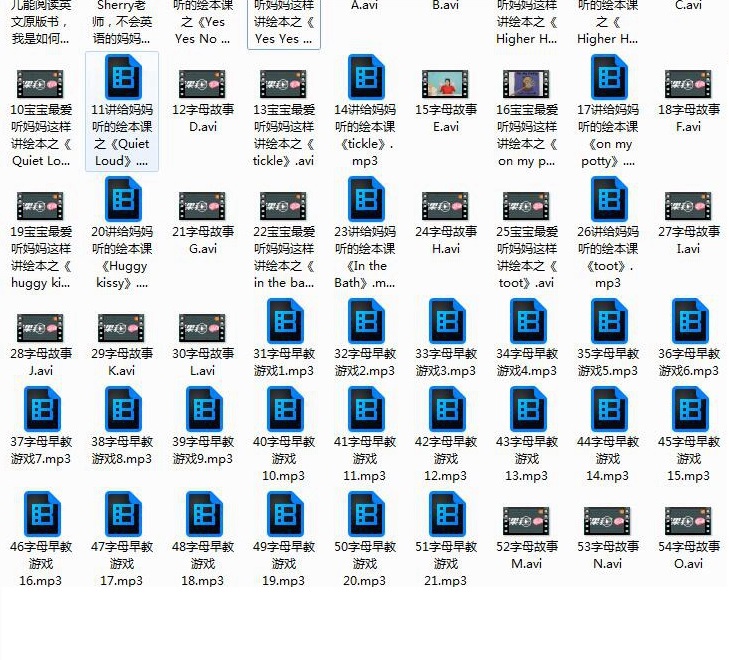Image resolution: width=729 pixels, height=660 pixels.
Task: Select the 54字母故事O.avi video thumbnail
Action: [x=689, y=521]
